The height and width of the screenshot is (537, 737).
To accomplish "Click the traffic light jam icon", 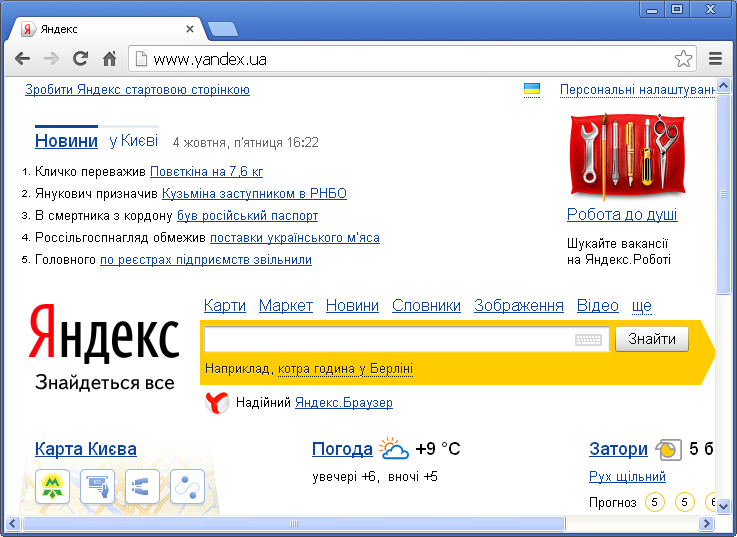I will pos(668,450).
